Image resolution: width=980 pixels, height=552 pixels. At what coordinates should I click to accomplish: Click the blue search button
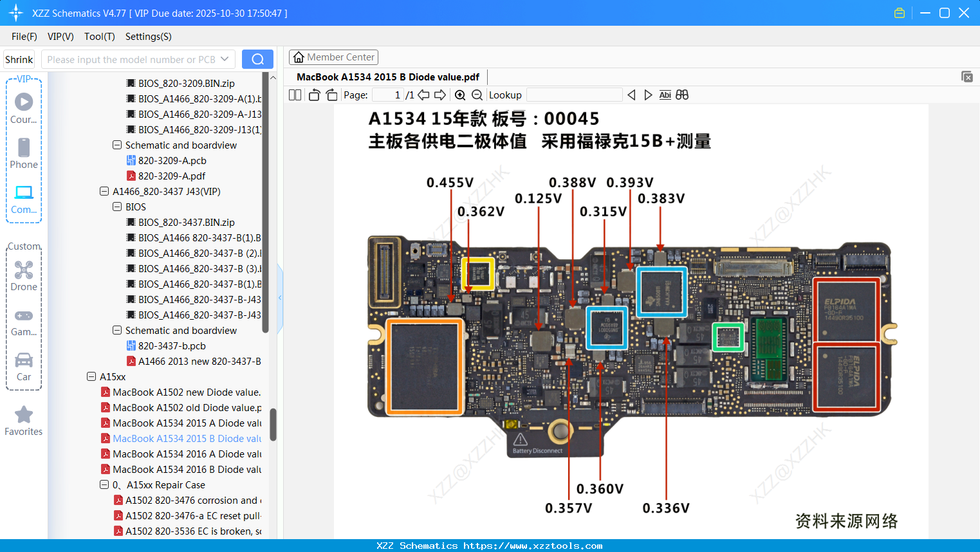(257, 59)
